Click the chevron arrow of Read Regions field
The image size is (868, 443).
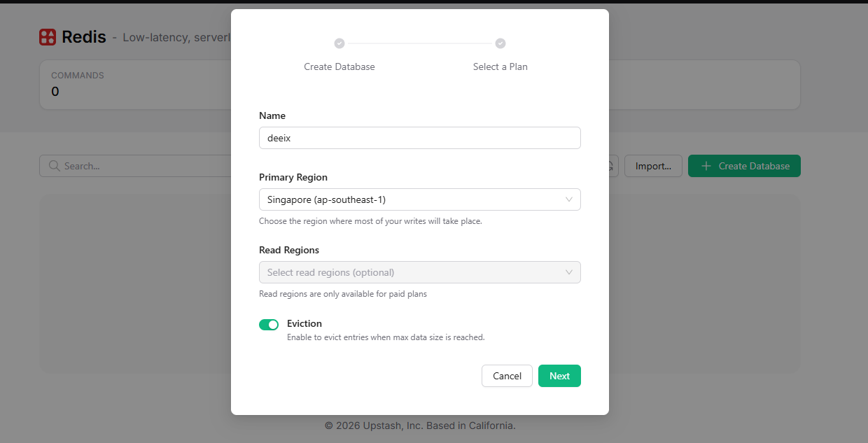click(569, 272)
